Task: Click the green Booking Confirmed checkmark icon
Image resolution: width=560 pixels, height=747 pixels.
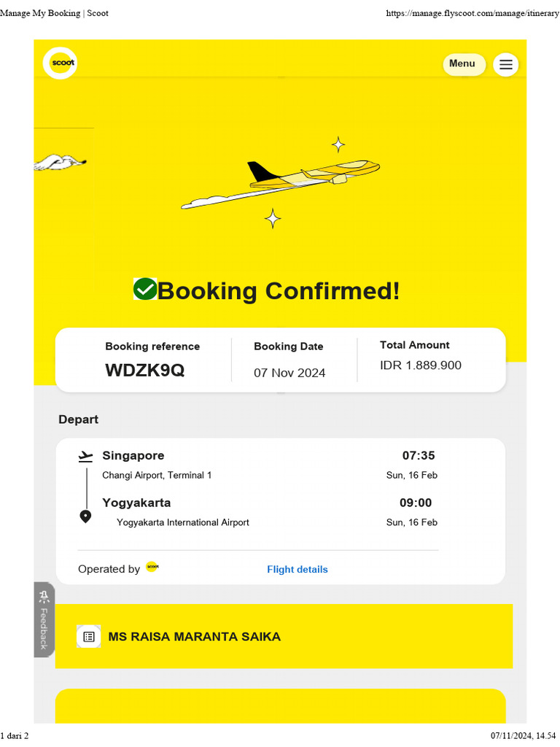Action: point(145,290)
